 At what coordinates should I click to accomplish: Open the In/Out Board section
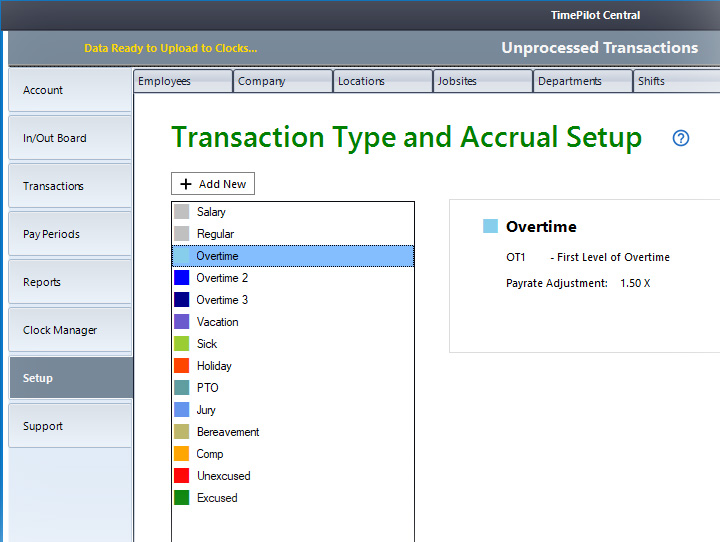coord(70,138)
